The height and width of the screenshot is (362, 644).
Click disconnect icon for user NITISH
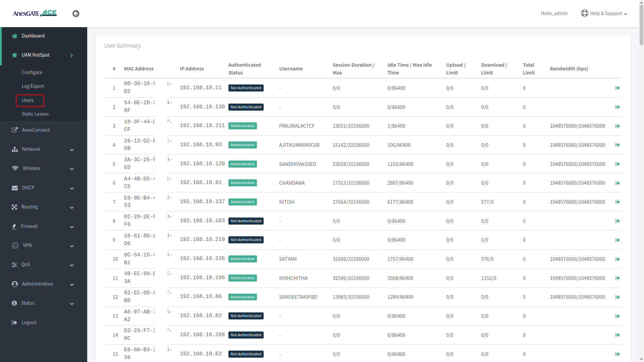coord(617,202)
